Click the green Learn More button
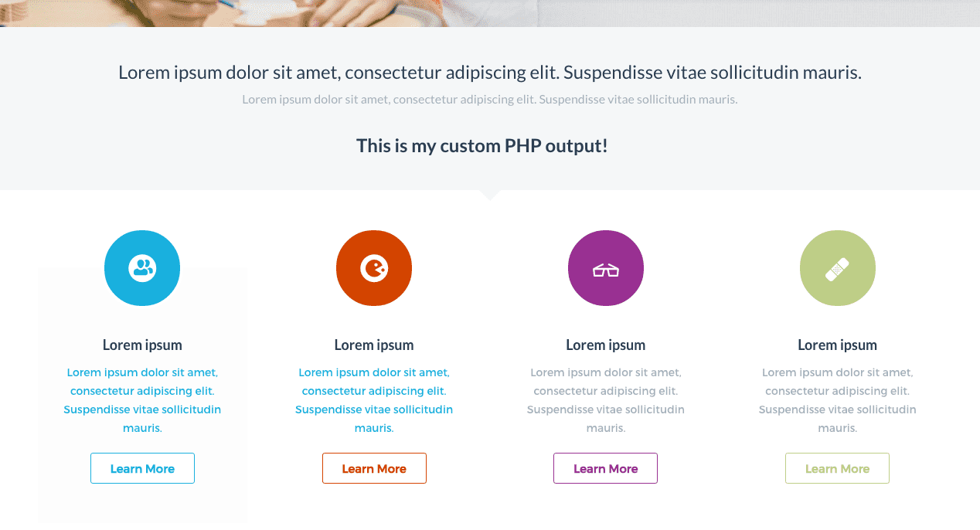 coord(838,468)
